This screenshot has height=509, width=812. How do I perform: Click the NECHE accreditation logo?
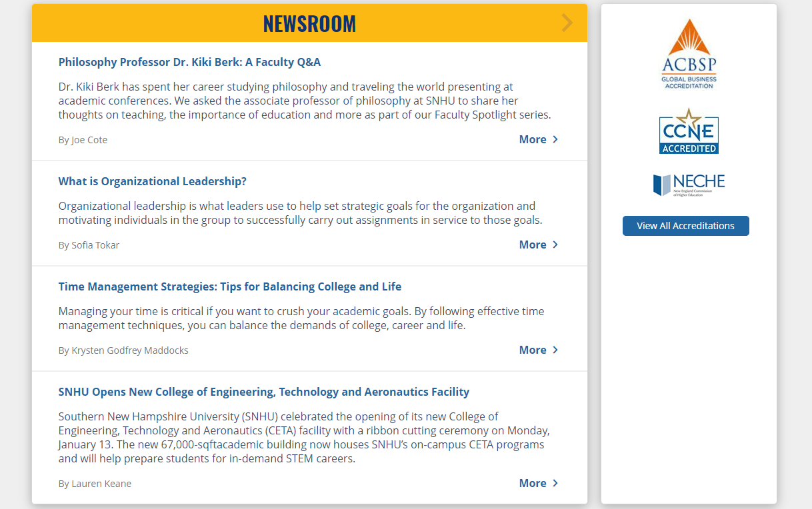tap(689, 185)
